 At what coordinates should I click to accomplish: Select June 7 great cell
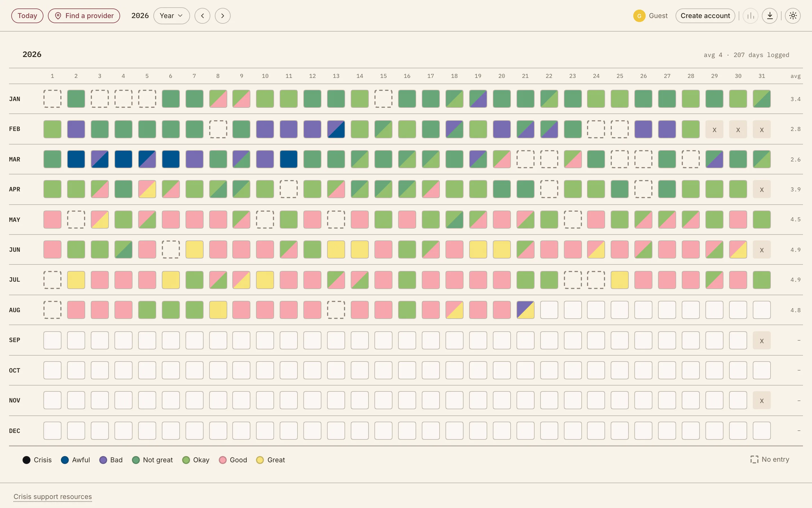194,250
